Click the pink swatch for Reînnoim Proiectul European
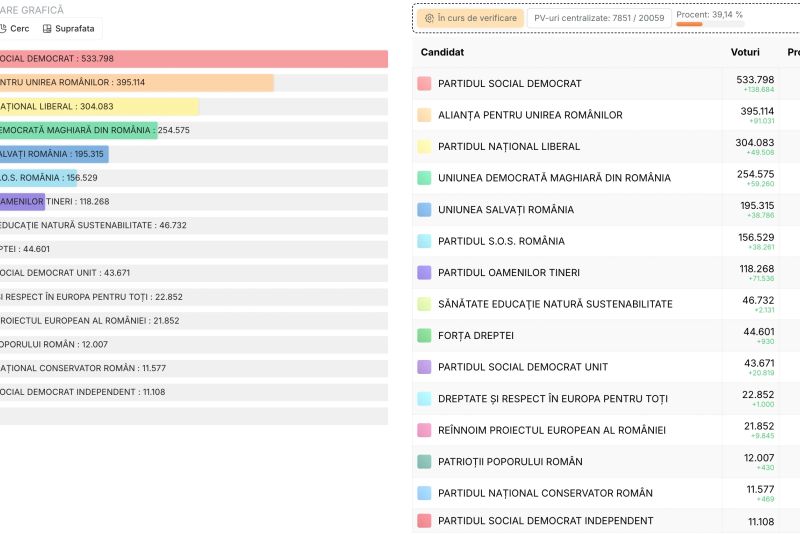The image size is (800, 534). 424,430
